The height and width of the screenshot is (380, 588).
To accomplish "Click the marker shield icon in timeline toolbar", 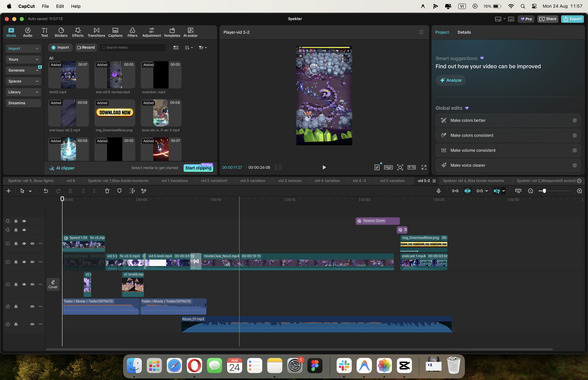I will point(119,191).
